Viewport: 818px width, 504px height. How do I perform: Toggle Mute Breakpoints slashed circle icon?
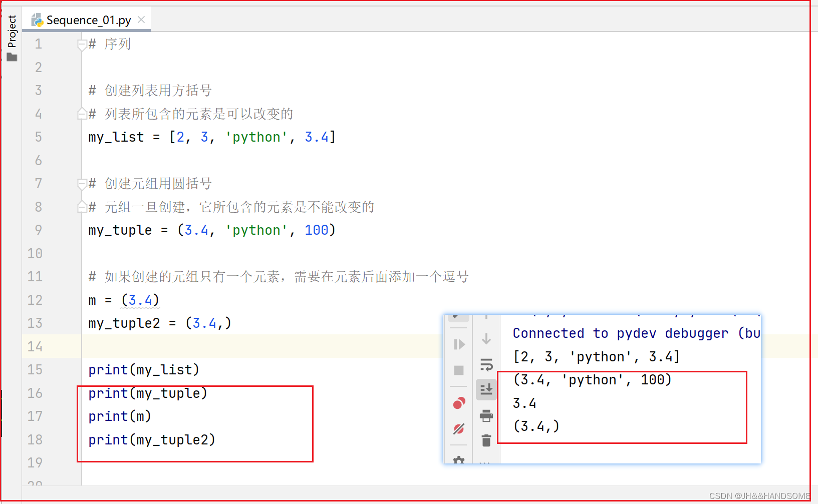click(x=458, y=429)
